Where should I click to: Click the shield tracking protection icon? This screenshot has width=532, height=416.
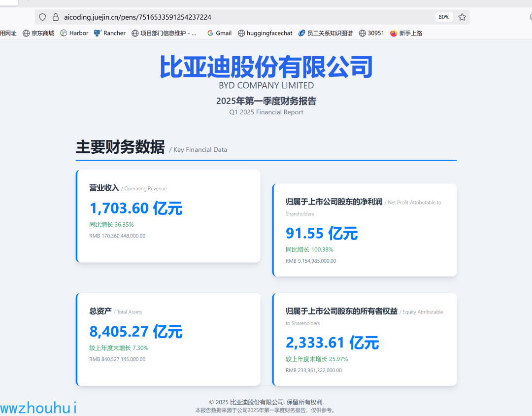[42, 17]
